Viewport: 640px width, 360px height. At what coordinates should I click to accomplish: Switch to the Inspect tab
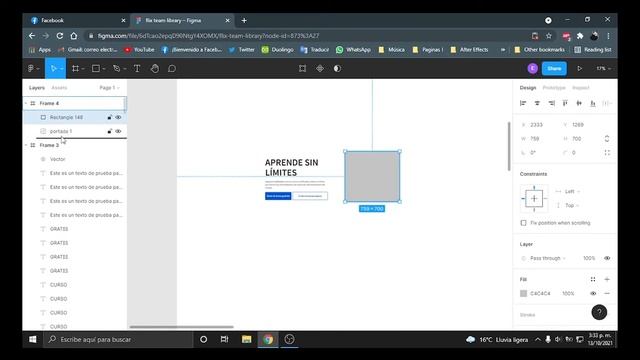tap(581, 88)
